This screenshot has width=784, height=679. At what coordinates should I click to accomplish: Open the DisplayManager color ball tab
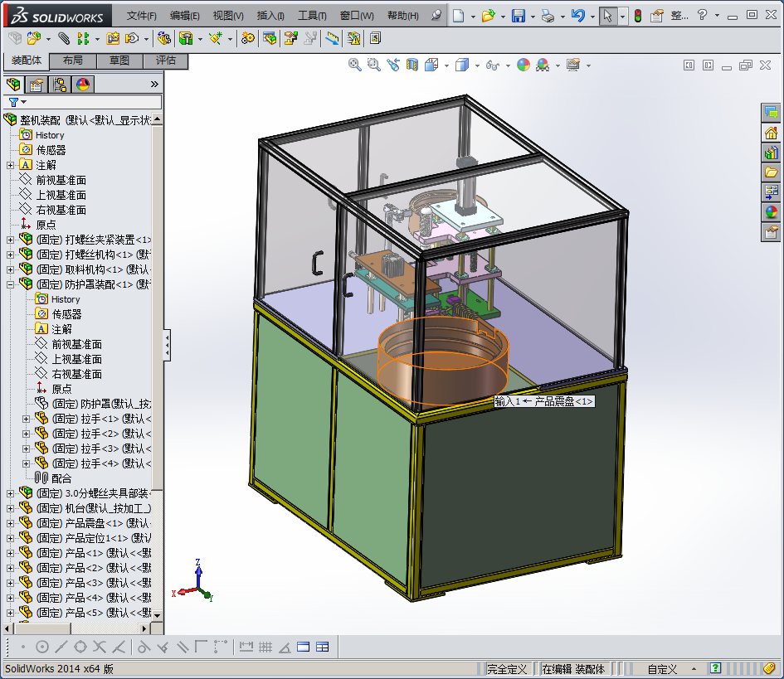(82, 84)
